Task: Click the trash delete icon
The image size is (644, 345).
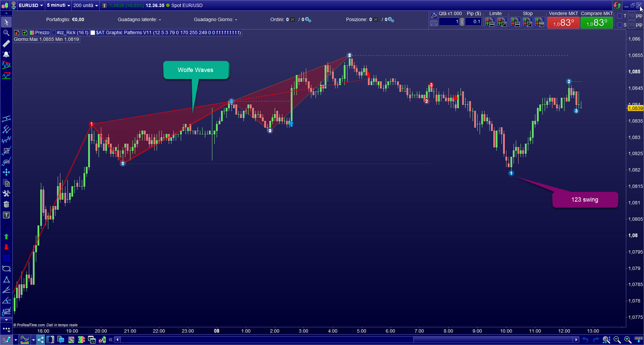Action: click(x=6, y=204)
